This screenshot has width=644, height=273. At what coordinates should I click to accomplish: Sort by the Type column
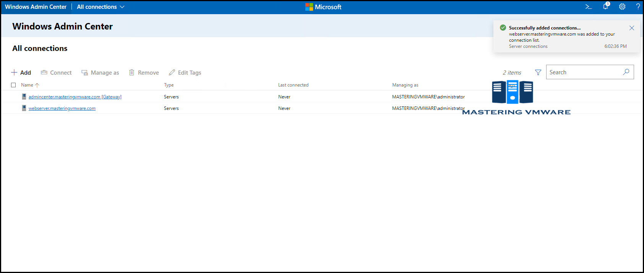pyautogui.click(x=169, y=85)
